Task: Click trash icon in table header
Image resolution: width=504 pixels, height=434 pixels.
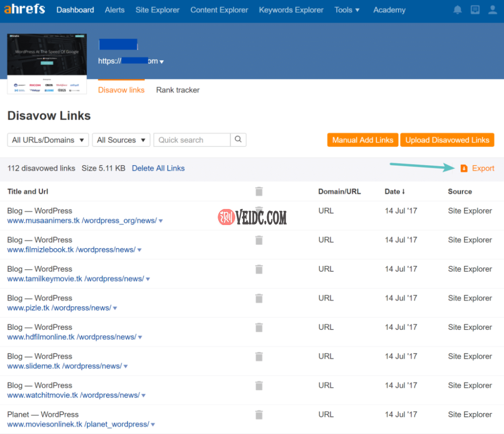Action: tap(259, 191)
